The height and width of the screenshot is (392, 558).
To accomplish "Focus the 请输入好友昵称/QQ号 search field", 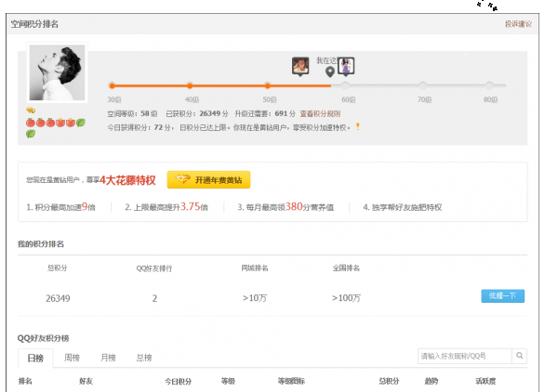I will pyautogui.click(x=465, y=356).
